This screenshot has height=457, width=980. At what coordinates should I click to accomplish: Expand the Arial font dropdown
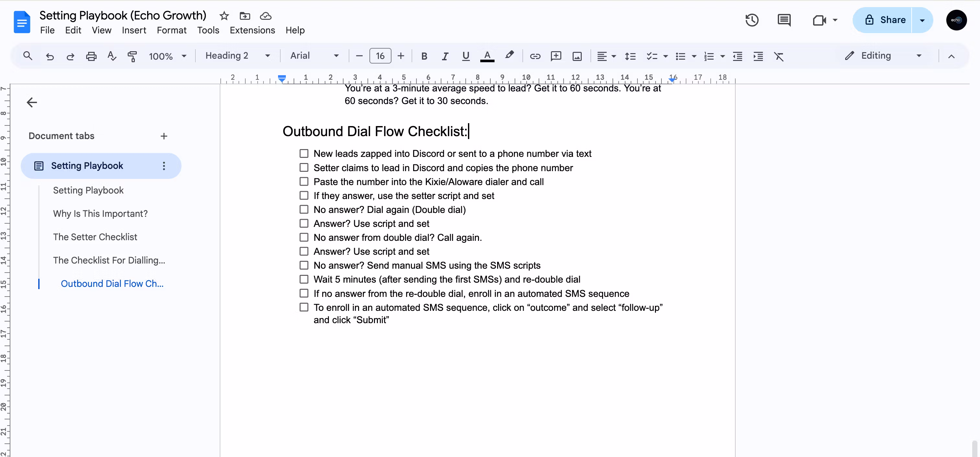click(x=314, y=56)
